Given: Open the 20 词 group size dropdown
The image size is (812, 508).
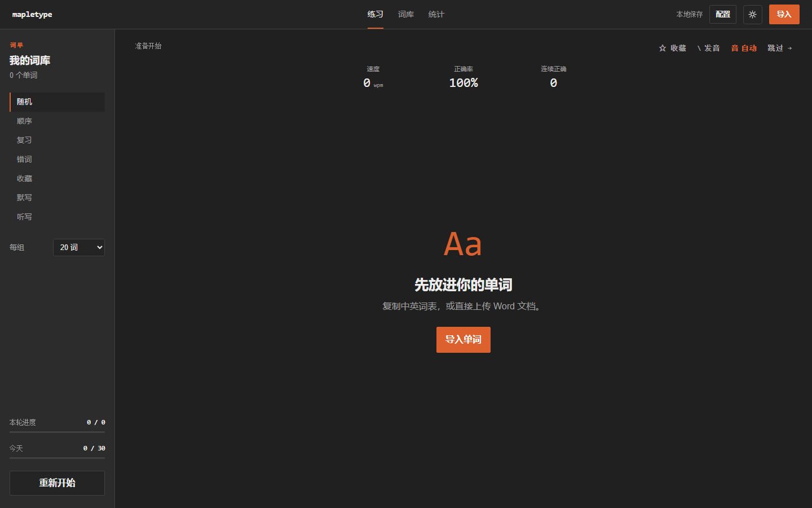Looking at the screenshot, I should click(79, 247).
